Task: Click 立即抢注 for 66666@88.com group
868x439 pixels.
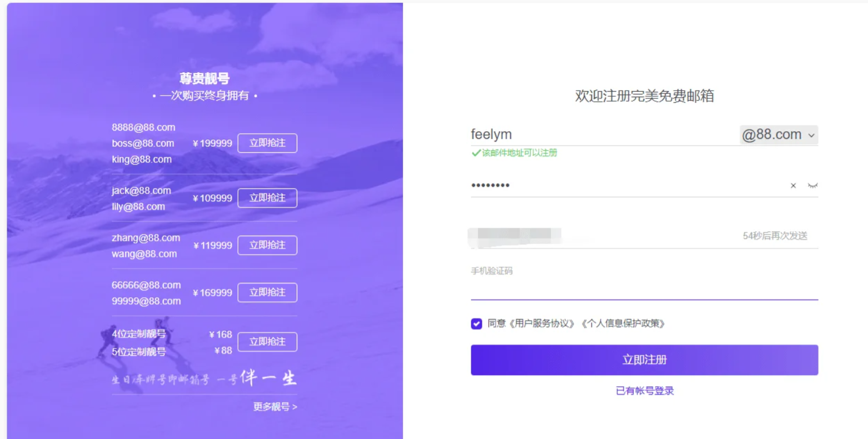Action: pyautogui.click(x=267, y=292)
